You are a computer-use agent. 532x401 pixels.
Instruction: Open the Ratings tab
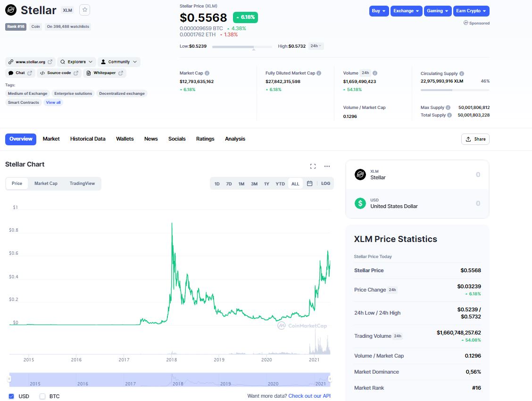[205, 139]
